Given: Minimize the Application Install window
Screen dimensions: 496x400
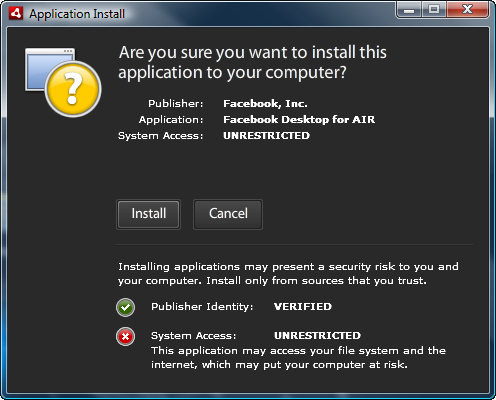Looking at the screenshot, I should pos(409,9).
